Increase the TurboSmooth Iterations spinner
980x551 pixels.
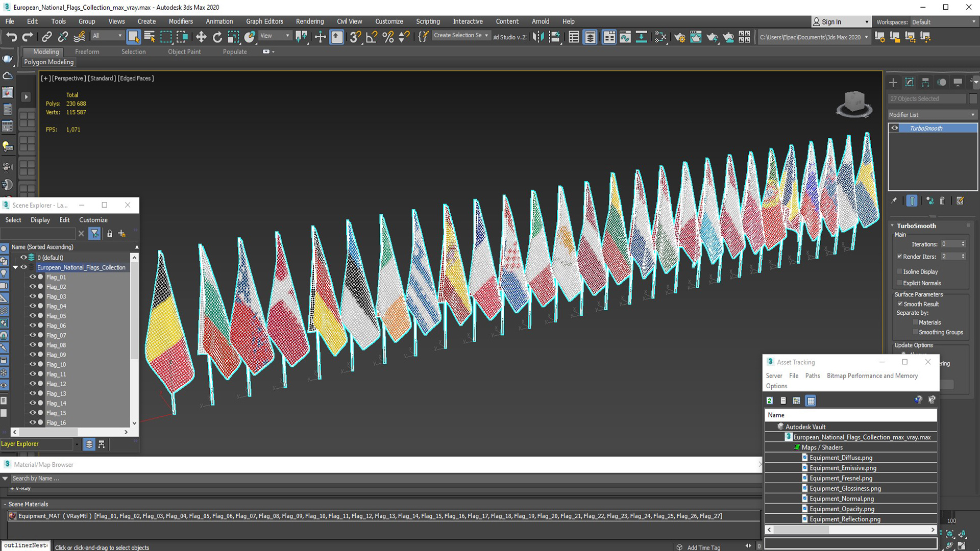(963, 242)
